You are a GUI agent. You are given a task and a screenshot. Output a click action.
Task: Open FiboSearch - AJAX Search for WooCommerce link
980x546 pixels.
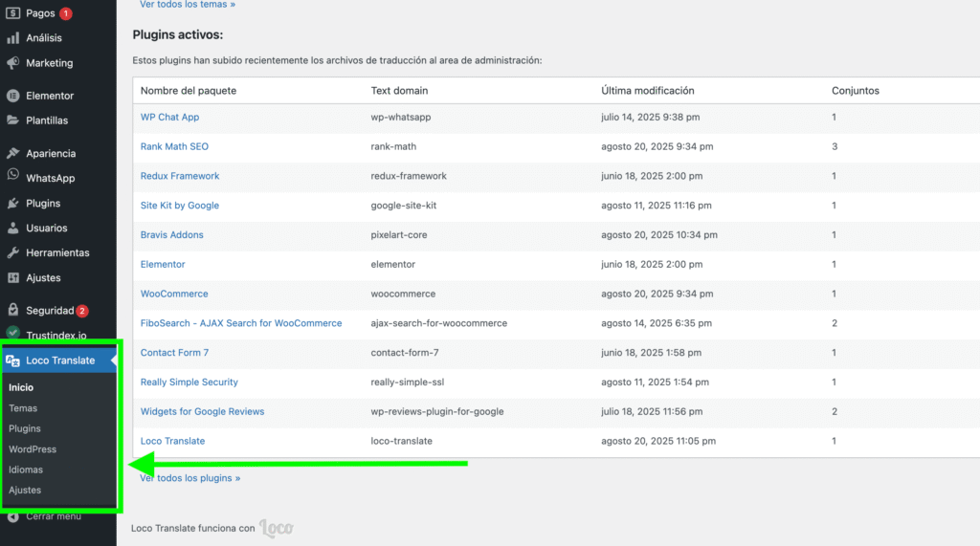(241, 323)
